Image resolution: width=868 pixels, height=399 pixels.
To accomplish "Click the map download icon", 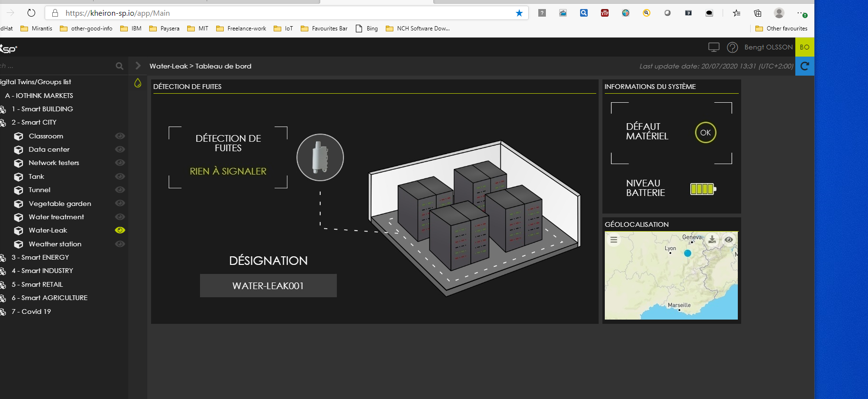I will [x=712, y=240].
